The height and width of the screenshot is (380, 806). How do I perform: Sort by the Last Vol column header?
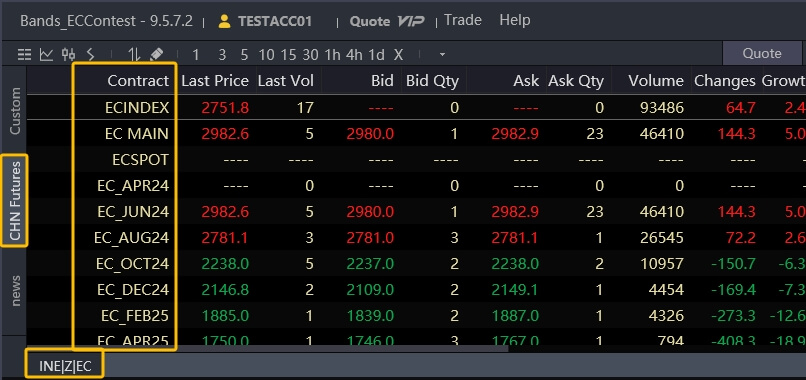[x=285, y=81]
